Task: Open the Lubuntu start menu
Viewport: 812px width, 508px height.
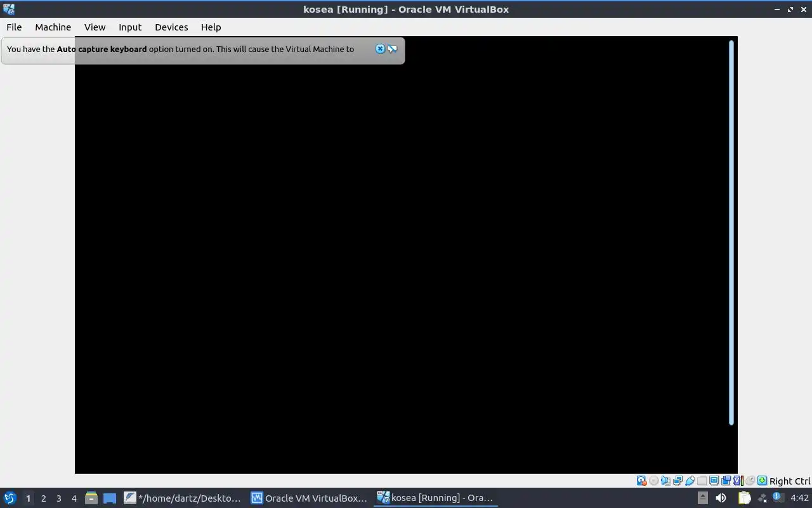Action: (x=10, y=498)
